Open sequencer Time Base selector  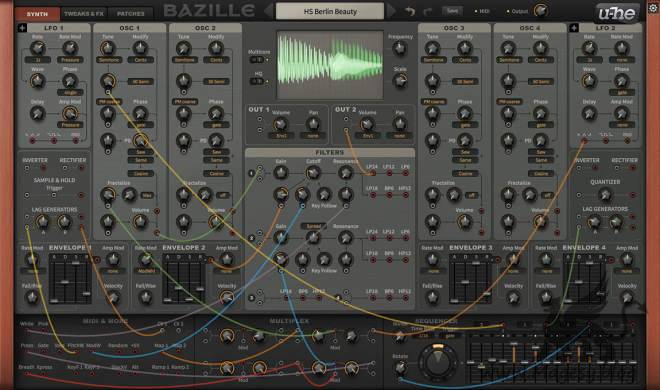[423, 335]
